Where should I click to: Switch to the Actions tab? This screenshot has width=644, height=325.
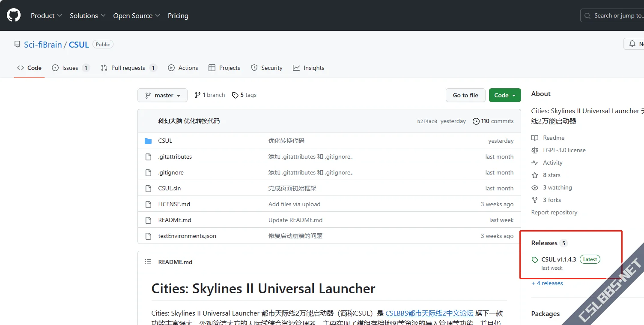click(183, 68)
